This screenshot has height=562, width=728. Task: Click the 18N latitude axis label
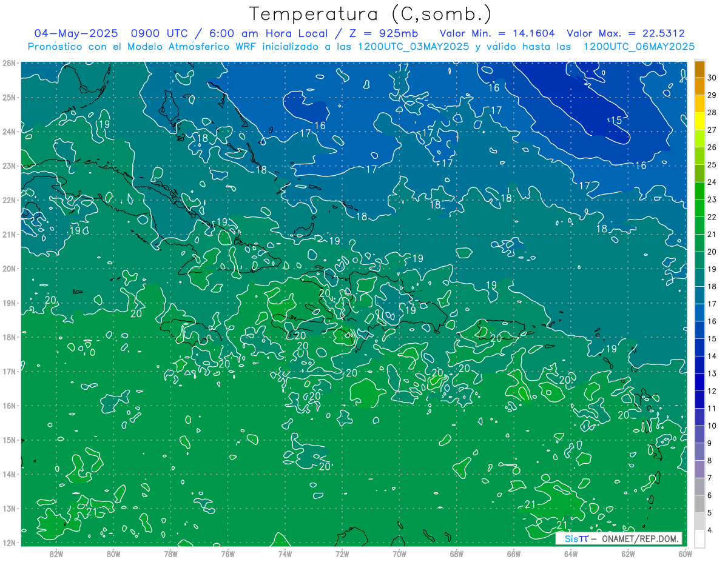[9, 337]
